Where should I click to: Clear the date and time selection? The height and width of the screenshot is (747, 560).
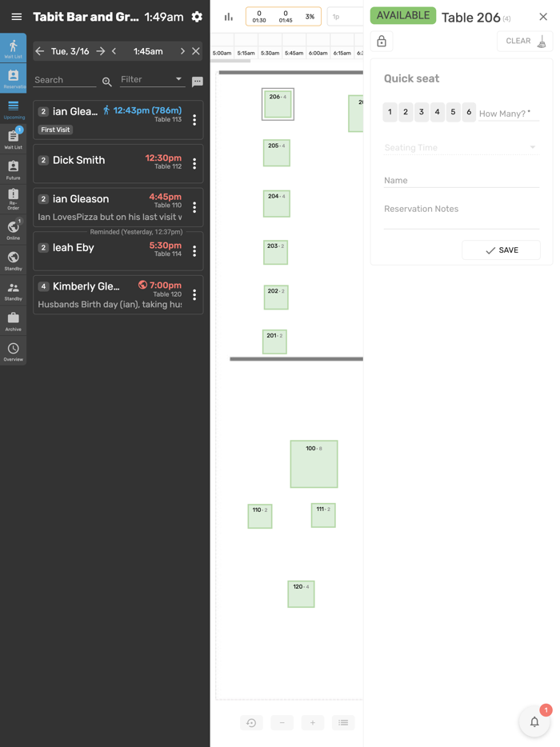[196, 51]
